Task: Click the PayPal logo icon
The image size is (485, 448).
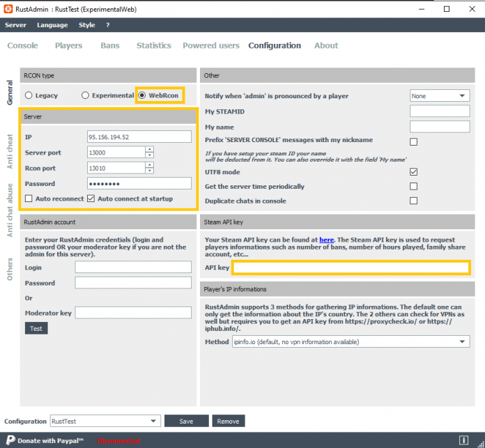Action: click(x=10, y=440)
